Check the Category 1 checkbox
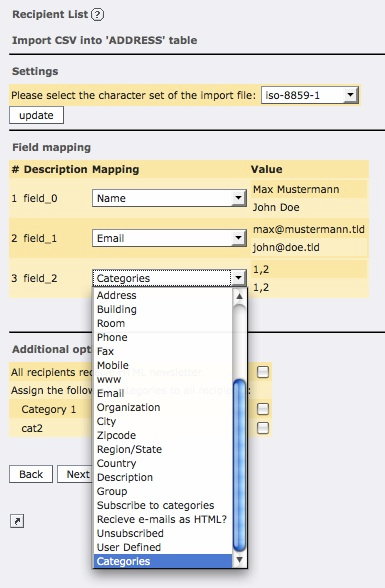This screenshot has width=385, height=588. click(263, 409)
